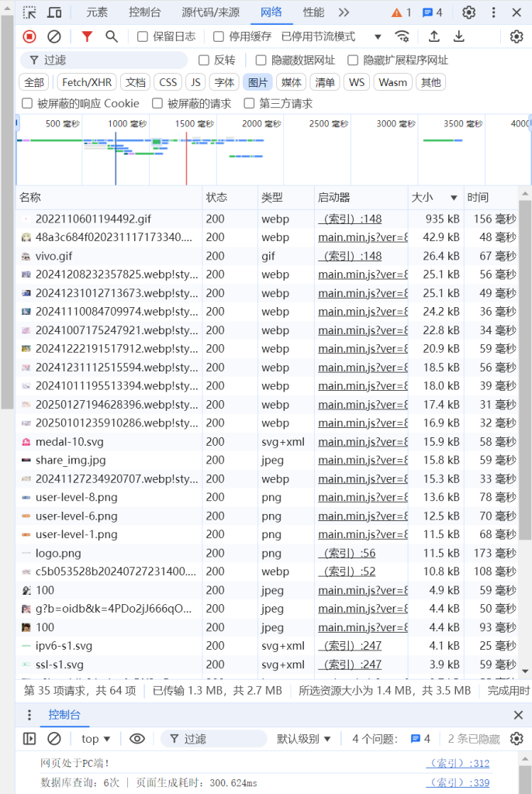Select the medal-10.svg request row
The image size is (532, 794).
[267, 442]
